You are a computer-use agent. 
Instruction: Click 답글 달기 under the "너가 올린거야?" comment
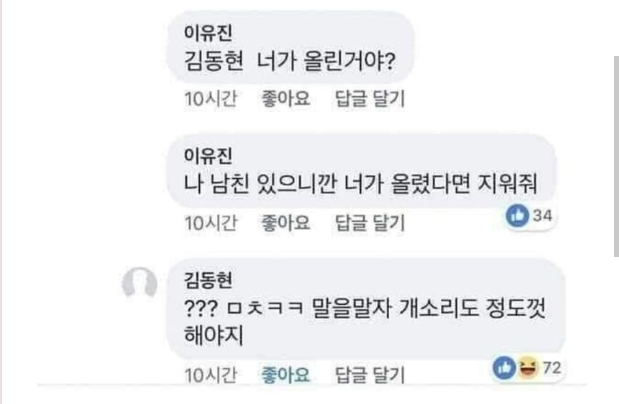coord(368,100)
